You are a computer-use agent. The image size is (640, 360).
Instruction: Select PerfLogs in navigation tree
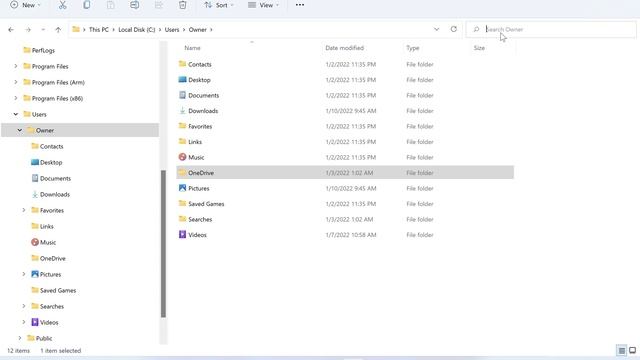[39, 50]
